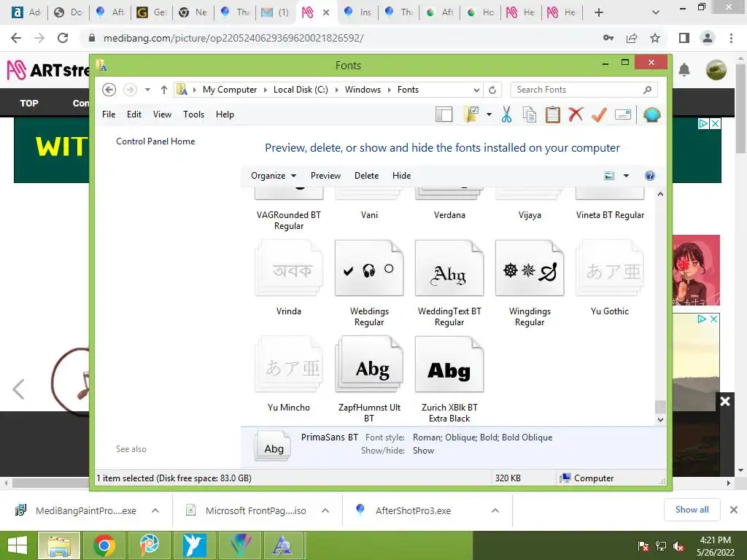Click the Cut scissors icon in Fonts toolbar
Screen dimensions: 747x560
(506, 114)
